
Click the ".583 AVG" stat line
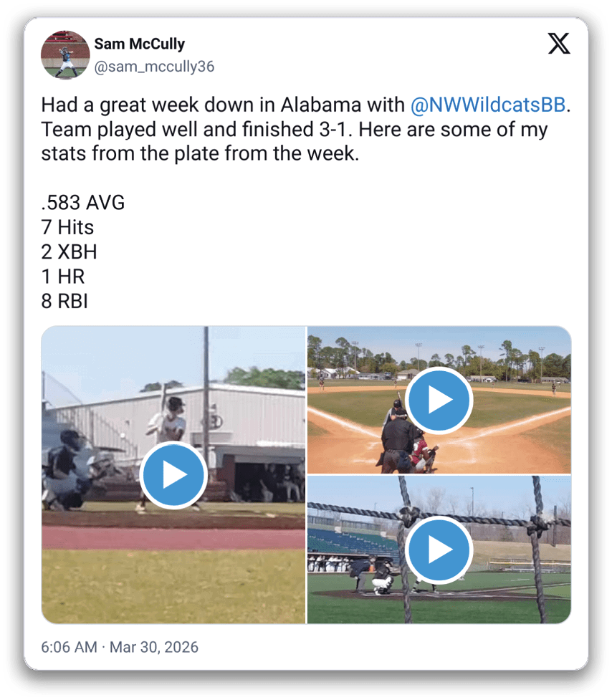pos(83,203)
